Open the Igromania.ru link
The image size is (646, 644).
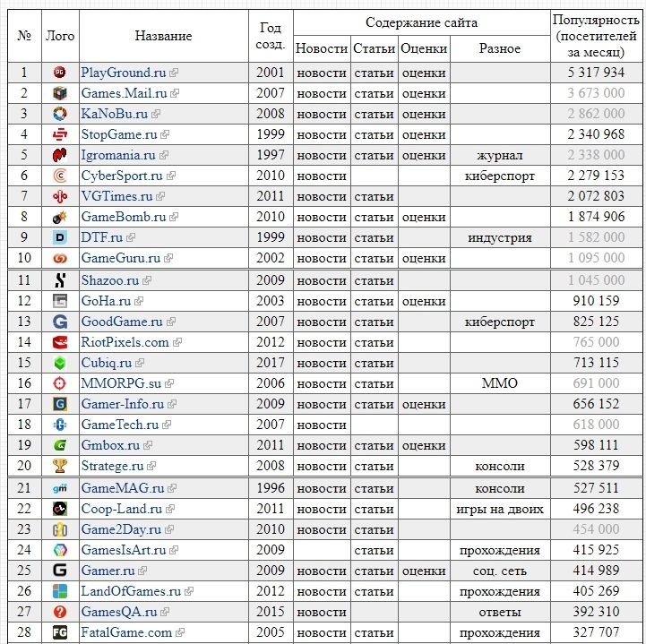click(118, 155)
